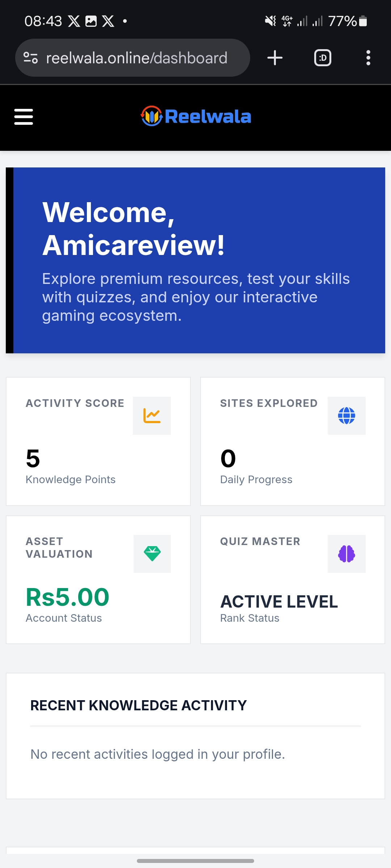
Task: Tap the Recent Knowledge Activity heading
Action: pyautogui.click(x=138, y=705)
